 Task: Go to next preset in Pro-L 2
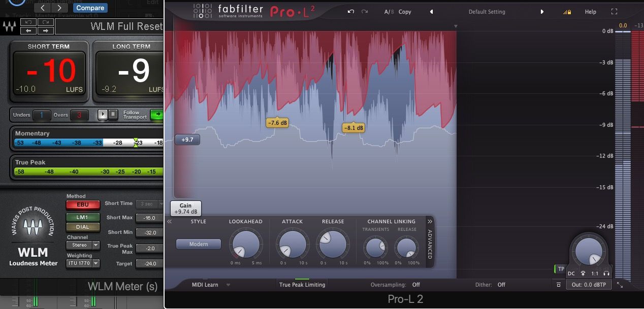(x=542, y=12)
